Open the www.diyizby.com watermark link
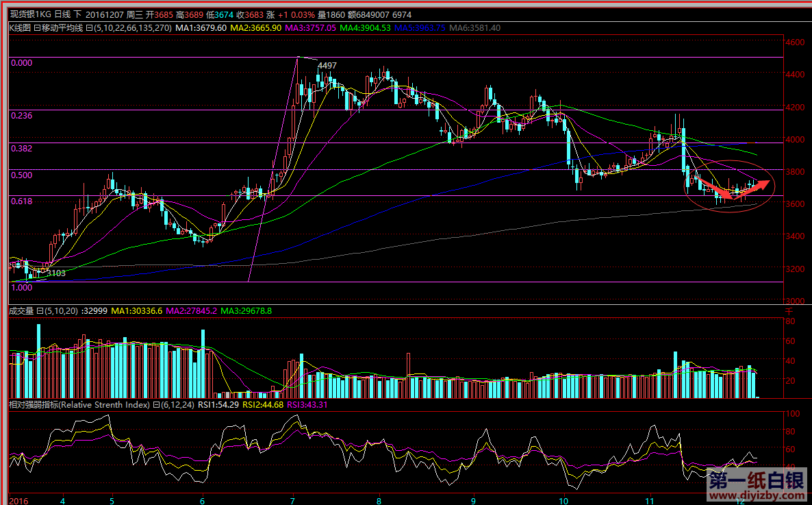The width and height of the screenshot is (812, 505). coord(755,495)
